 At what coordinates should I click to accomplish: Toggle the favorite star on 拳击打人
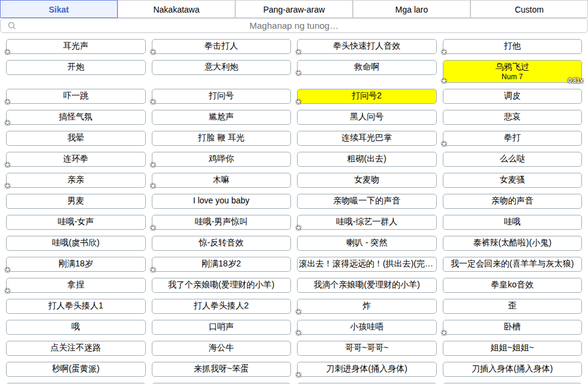(x=153, y=52)
